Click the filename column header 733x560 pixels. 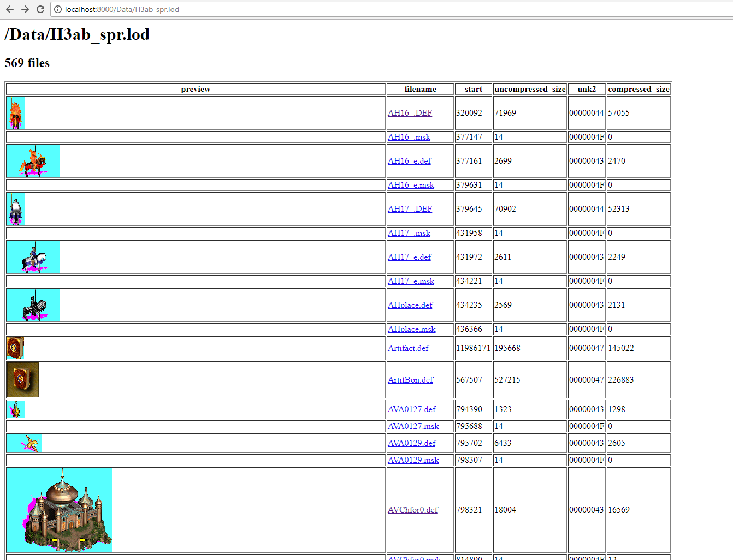[x=420, y=89]
